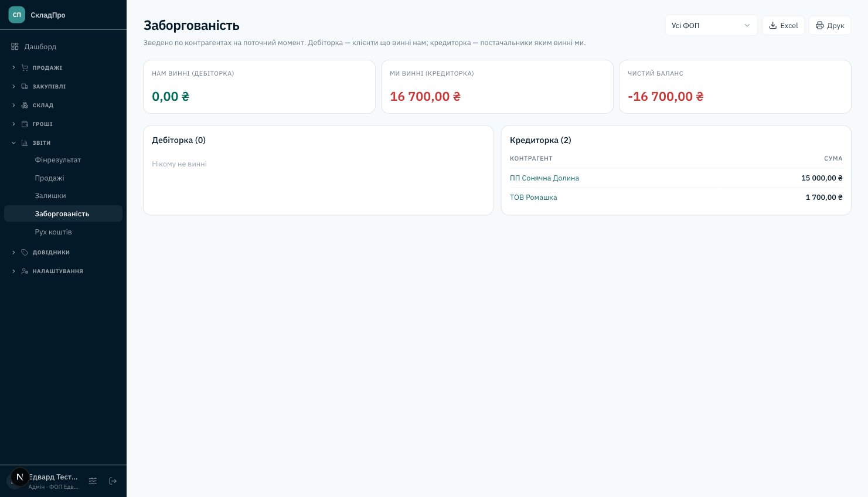Open the ПП Сонячна Долина contractor link
Image resolution: width=868 pixels, height=497 pixels.
[x=544, y=178]
